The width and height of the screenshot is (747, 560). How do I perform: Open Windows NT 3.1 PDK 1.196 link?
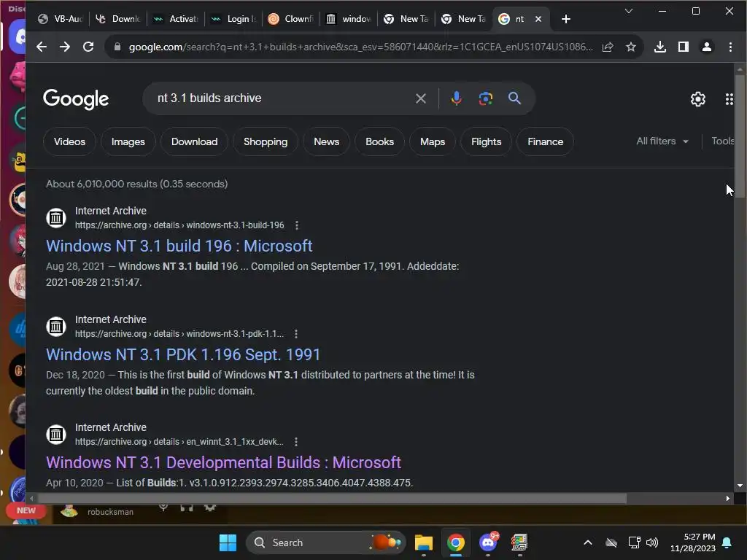pyautogui.click(x=183, y=355)
